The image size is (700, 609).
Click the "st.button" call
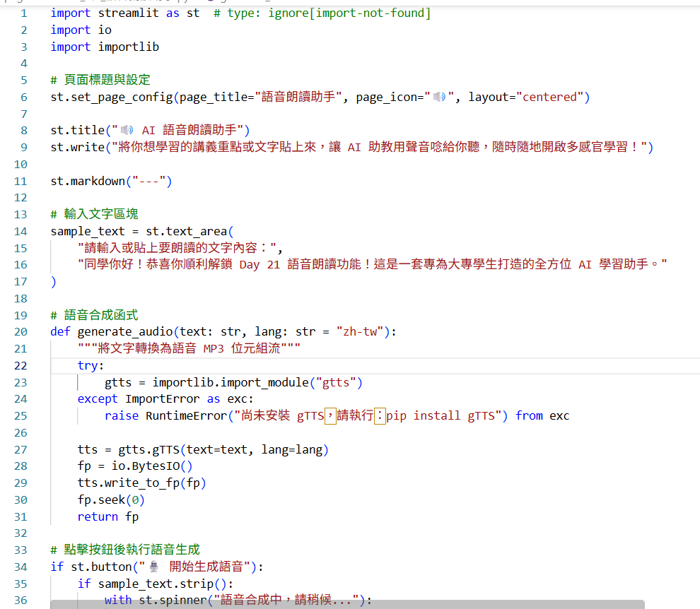(x=101, y=567)
